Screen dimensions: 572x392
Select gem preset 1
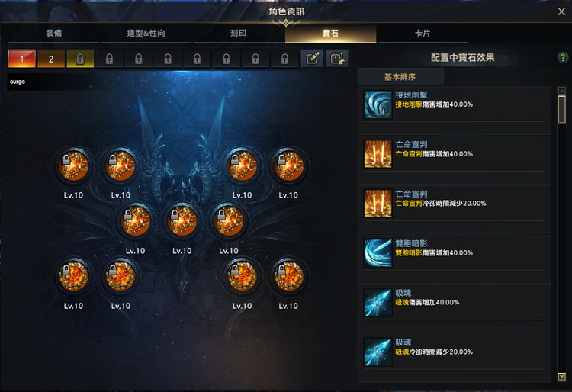[22, 59]
